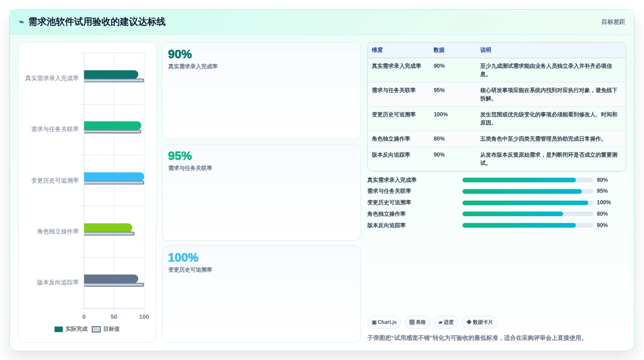Click the 变更历史可追溯率 blue bar in chart

[x=114, y=177]
